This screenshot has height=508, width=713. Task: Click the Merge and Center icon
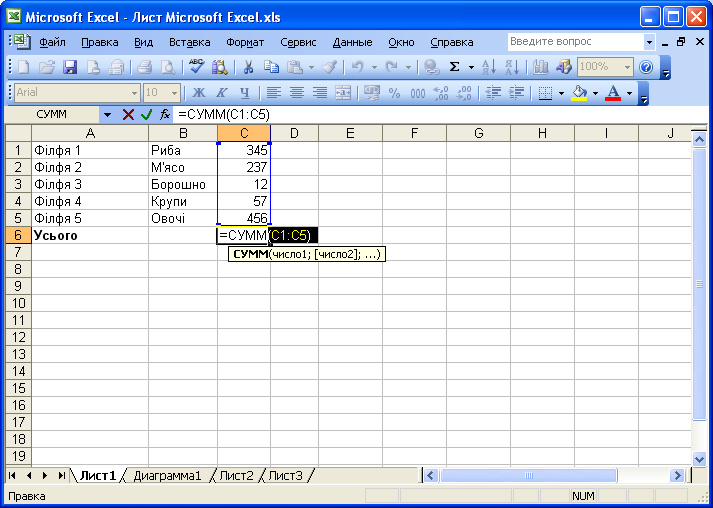click(x=343, y=94)
